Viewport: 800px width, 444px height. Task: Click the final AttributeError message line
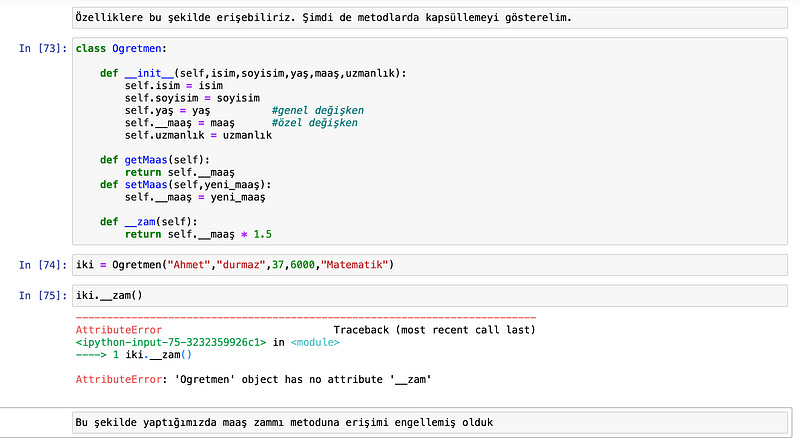[253, 379]
